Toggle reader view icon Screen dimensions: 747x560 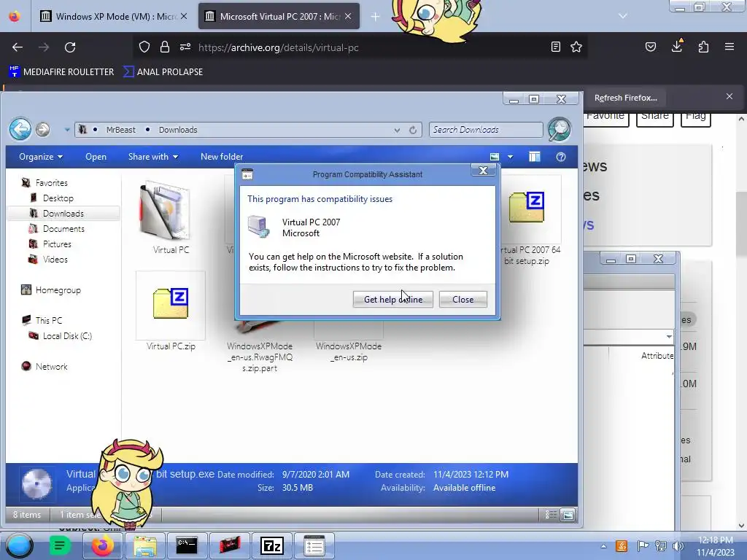click(x=555, y=47)
